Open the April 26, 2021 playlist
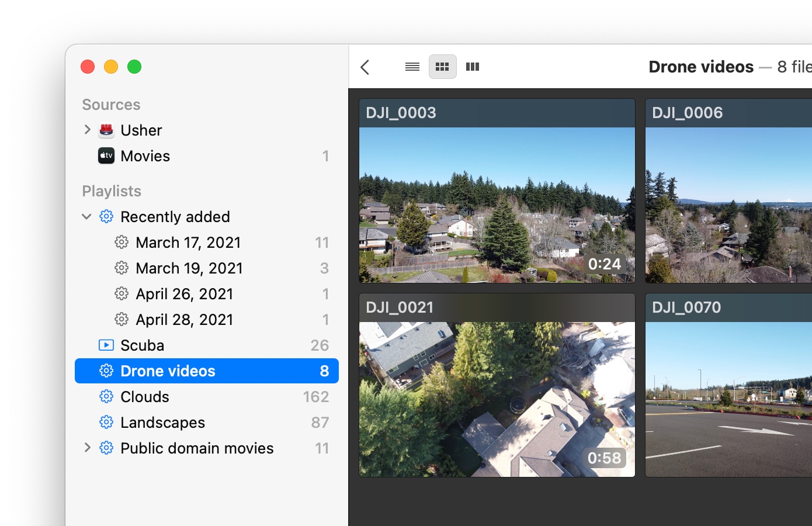Image resolution: width=812 pixels, height=526 pixels. (x=207, y=293)
